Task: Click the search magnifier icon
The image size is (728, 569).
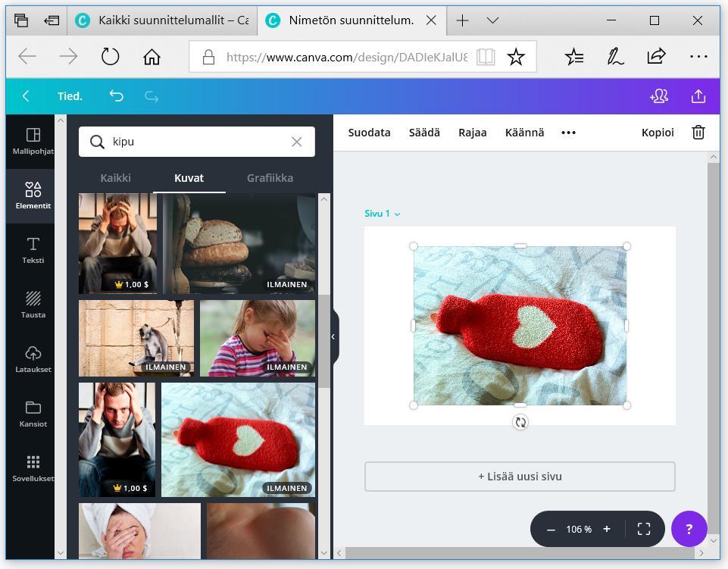Action: point(96,142)
